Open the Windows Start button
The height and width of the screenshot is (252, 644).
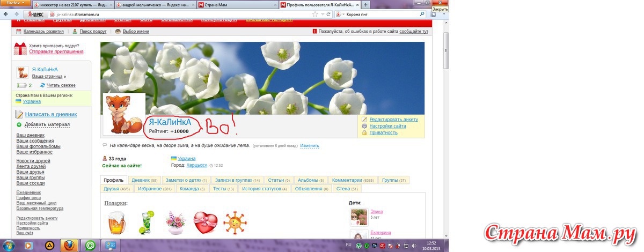pos(9,246)
